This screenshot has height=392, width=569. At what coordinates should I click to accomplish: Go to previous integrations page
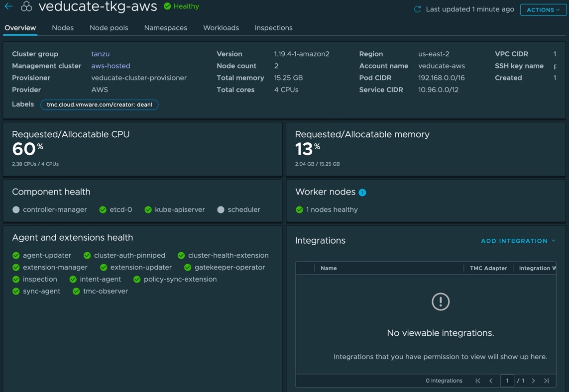(x=491, y=381)
